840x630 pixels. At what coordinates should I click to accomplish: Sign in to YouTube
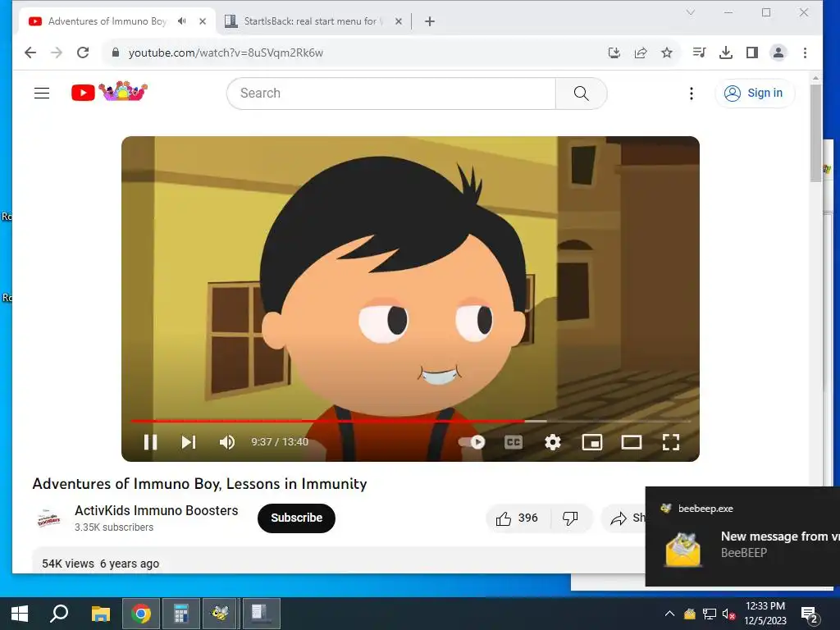point(755,94)
